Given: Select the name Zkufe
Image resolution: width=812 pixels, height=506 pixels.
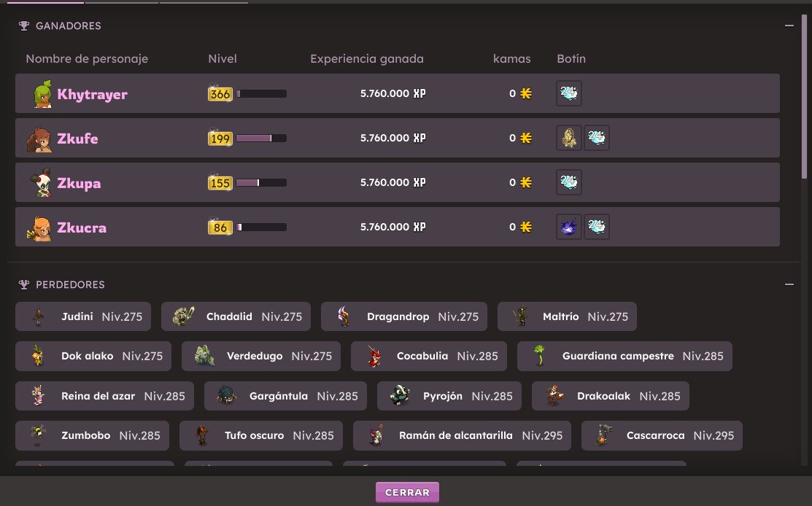Looking at the screenshot, I should coord(77,139).
